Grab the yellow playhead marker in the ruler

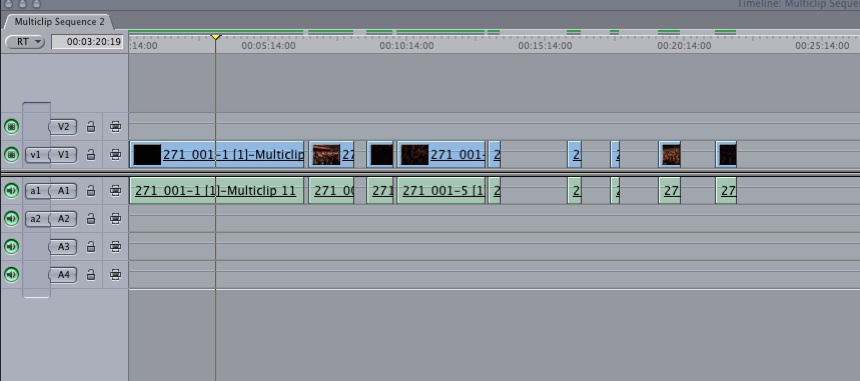click(x=216, y=37)
